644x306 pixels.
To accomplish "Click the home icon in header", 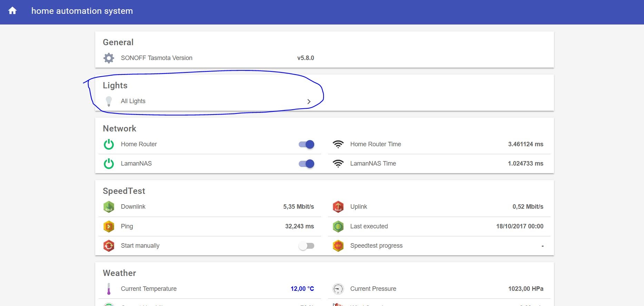I will (12, 11).
